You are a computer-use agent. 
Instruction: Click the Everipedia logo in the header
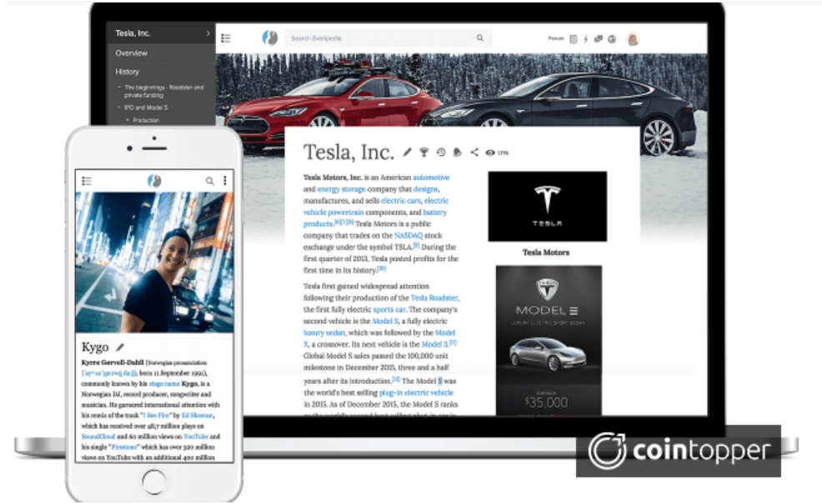[269, 37]
